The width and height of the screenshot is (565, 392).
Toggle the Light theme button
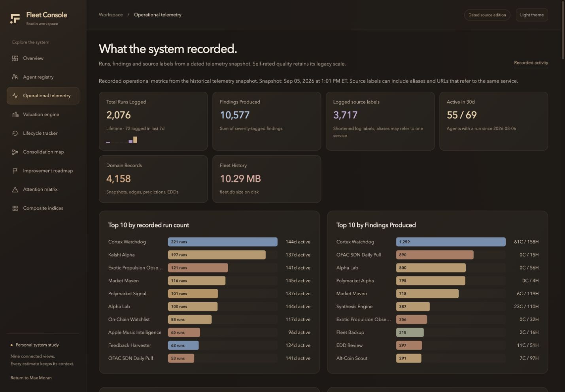[x=532, y=15]
